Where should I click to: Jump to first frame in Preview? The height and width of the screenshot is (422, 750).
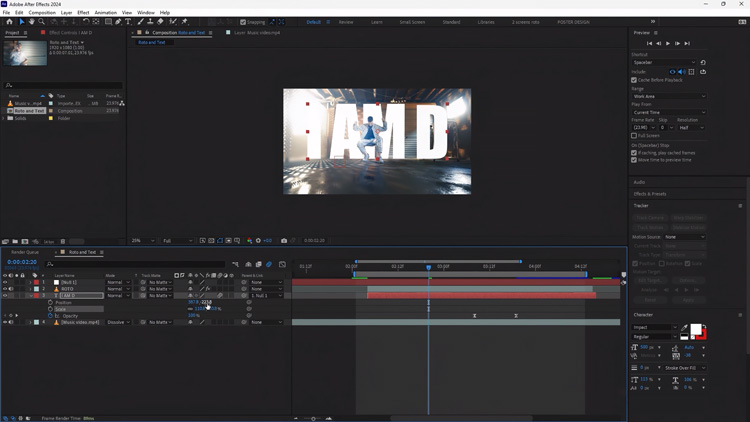click(649, 44)
